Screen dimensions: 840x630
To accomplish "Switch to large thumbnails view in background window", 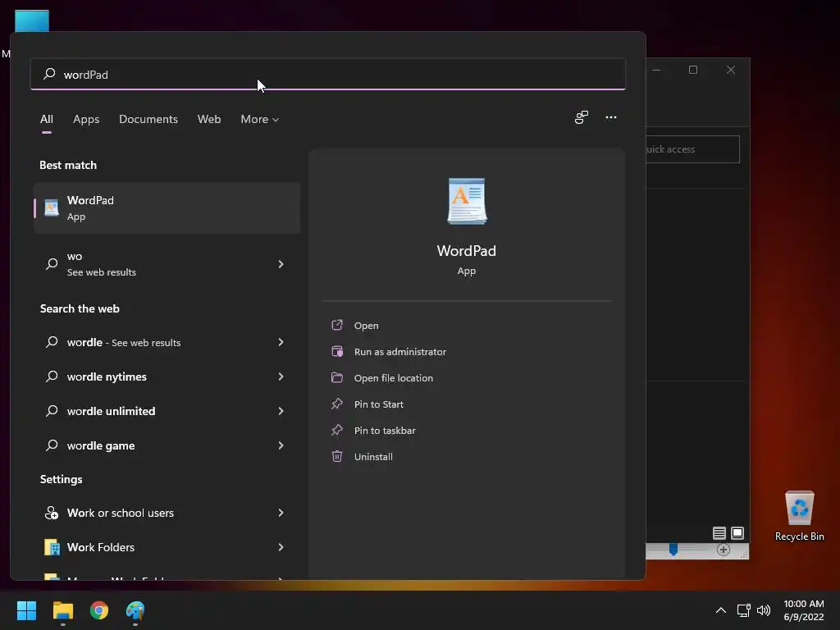I will point(737,533).
